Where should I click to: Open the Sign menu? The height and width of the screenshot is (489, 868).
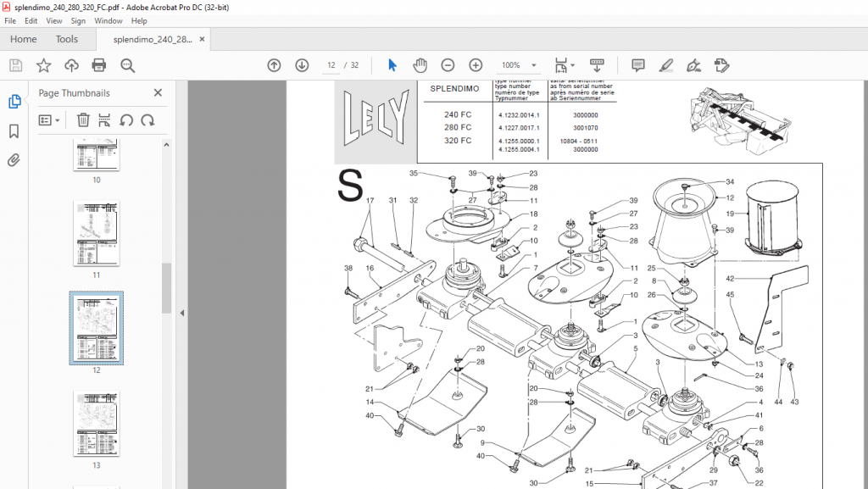click(x=78, y=20)
